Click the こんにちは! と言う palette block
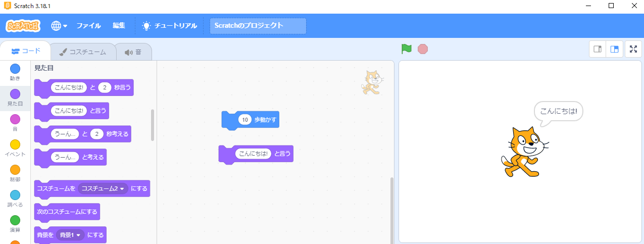 coord(71,111)
